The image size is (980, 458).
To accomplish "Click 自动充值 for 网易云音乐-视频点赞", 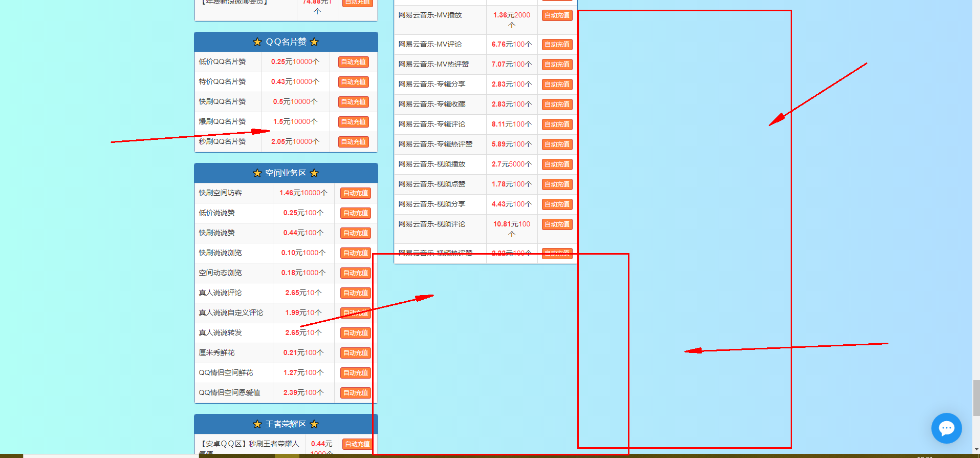I will point(557,184).
